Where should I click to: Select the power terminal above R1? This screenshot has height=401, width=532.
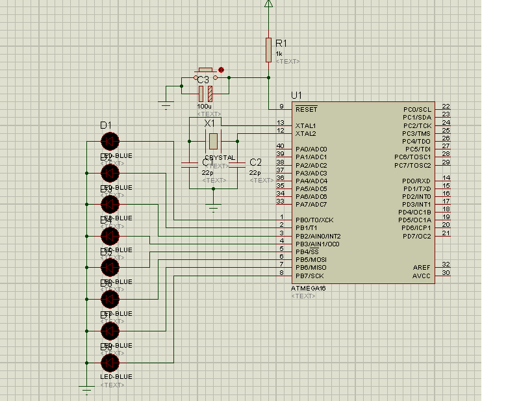point(269,5)
